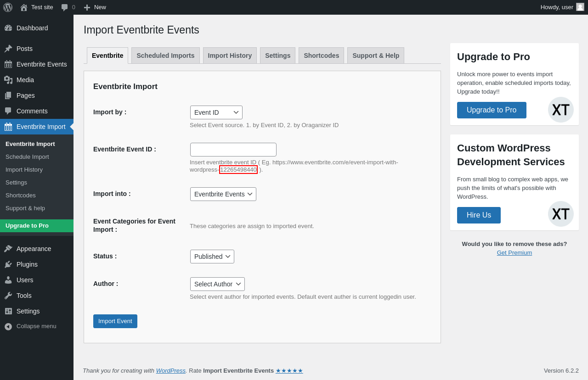Click the Collapse menu label
Viewport: 588px width, 380px height.
pos(36,326)
